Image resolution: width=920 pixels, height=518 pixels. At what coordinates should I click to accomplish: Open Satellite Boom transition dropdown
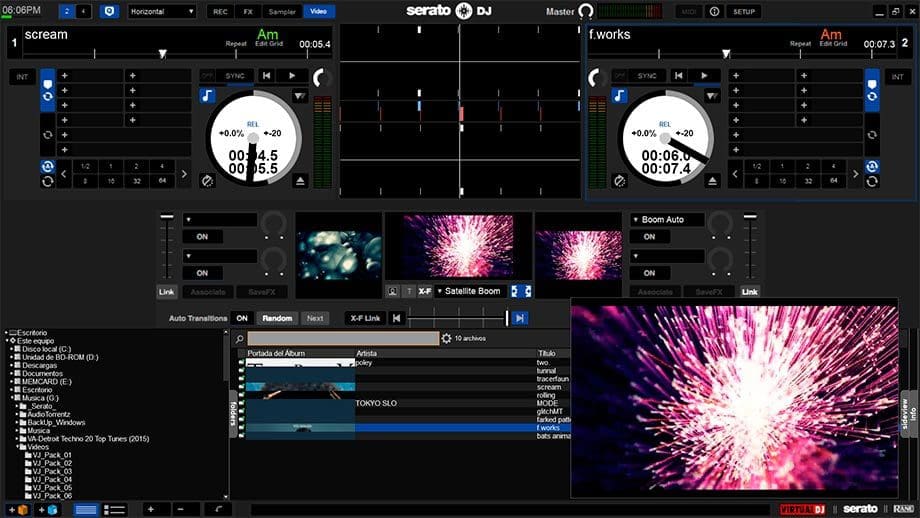472,291
